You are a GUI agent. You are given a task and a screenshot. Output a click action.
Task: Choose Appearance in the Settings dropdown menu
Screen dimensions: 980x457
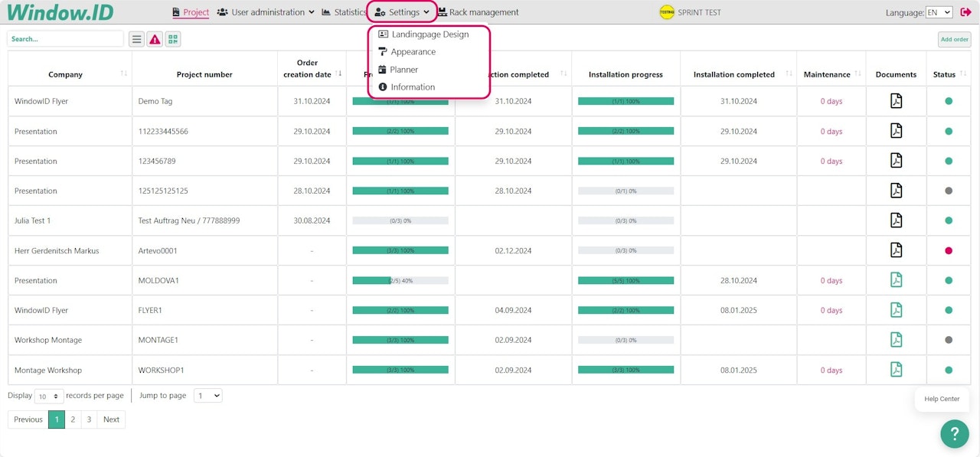pyautogui.click(x=413, y=52)
